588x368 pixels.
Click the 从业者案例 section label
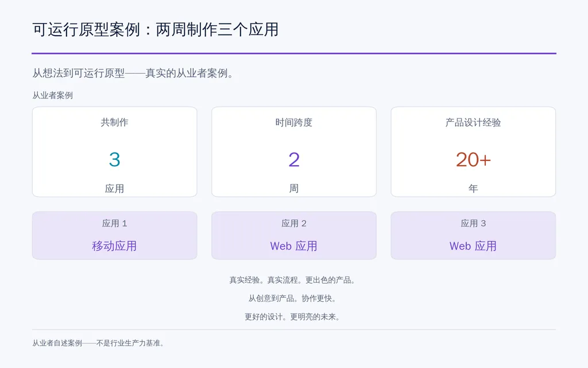[52, 95]
